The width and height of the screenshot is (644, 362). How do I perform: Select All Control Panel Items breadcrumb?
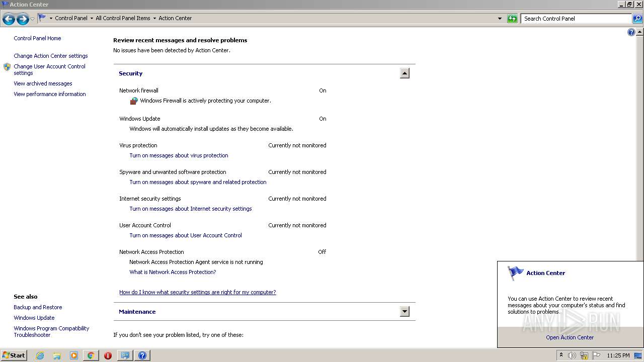[123, 18]
